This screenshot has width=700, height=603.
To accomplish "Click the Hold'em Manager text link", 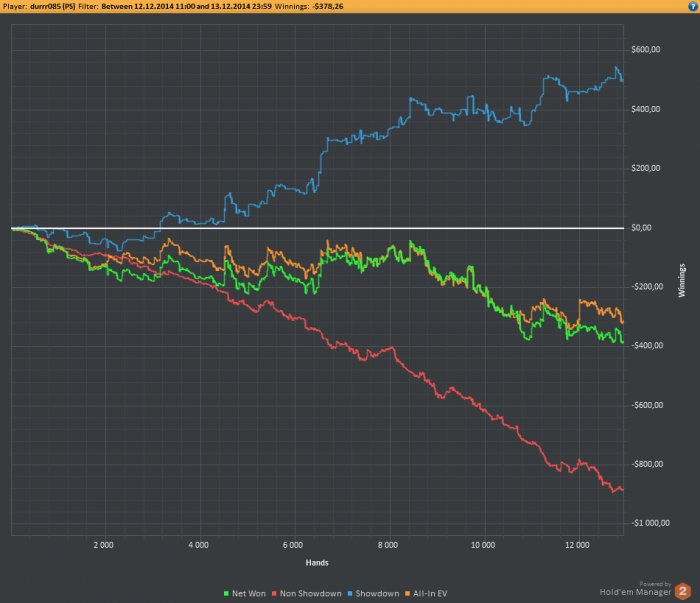I will tap(635, 592).
